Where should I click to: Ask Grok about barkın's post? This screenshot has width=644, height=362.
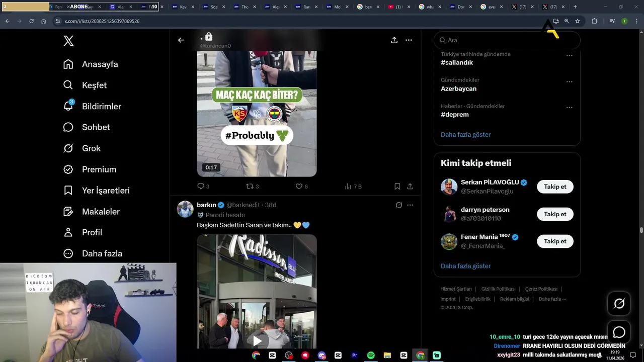[399, 205]
